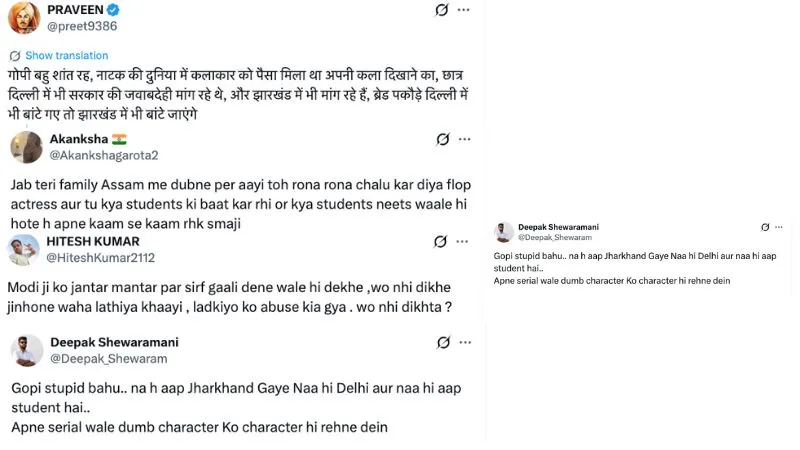
Task: Click the @preet9386 handle
Action: (x=82, y=26)
